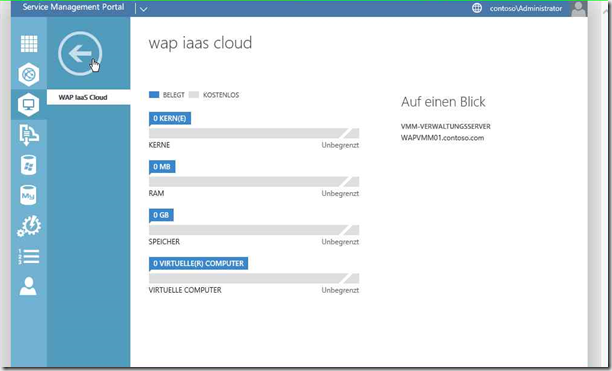Click the KERNE label
Image resolution: width=612 pixels, height=371 pixels.
coord(159,145)
